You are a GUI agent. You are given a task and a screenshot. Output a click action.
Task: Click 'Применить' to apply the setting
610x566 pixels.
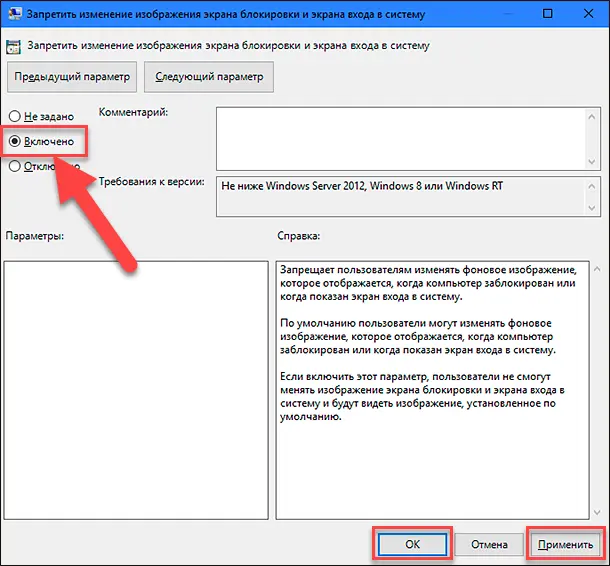[x=567, y=544]
